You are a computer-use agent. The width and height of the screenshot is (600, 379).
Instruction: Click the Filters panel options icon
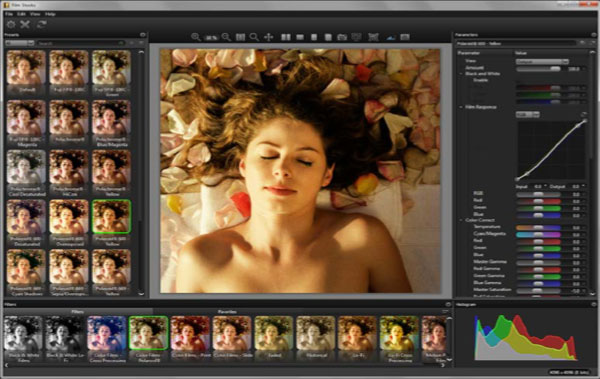pyautogui.click(x=448, y=304)
